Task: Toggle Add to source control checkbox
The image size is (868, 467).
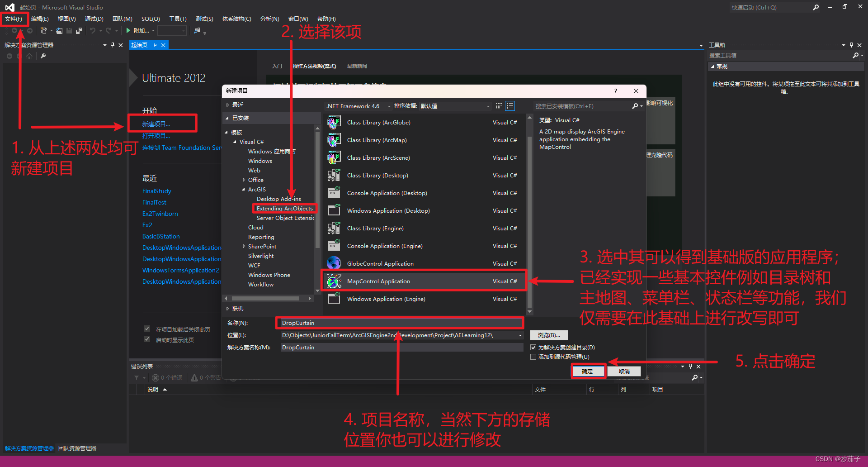Action: click(533, 357)
